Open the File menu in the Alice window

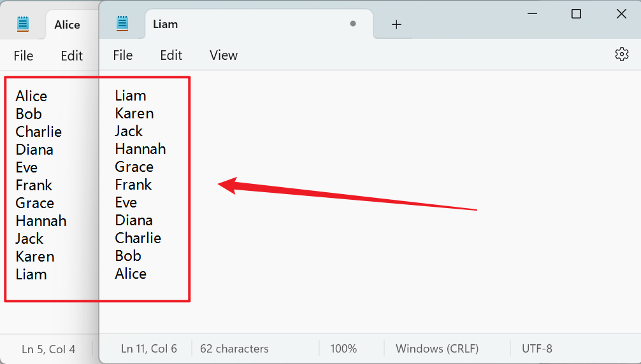click(x=23, y=56)
